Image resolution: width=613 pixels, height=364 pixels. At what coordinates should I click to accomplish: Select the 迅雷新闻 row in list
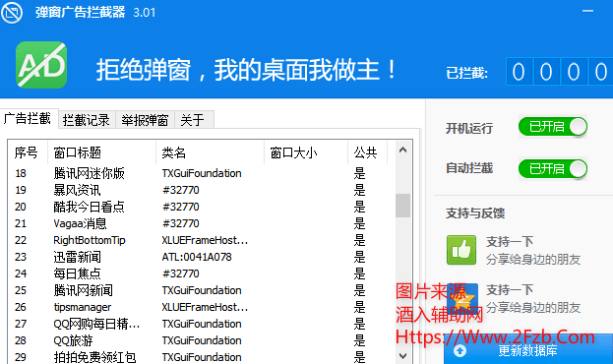coord(201,257)
